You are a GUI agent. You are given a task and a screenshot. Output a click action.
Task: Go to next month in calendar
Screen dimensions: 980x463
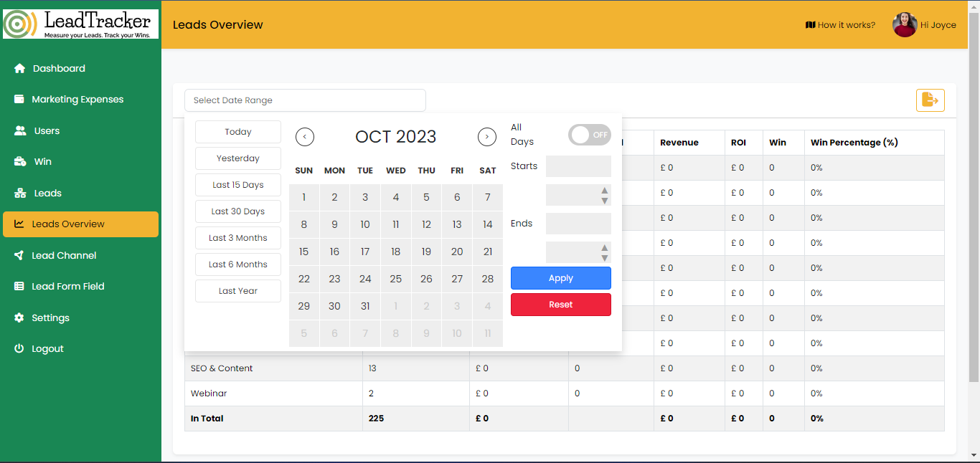click(x=487, y=137)
